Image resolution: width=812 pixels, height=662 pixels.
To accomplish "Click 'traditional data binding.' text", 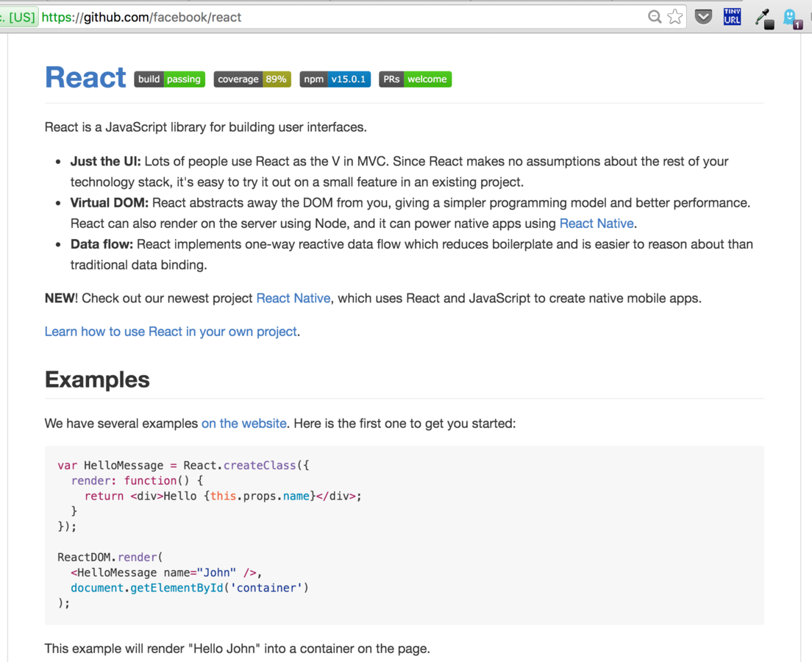I will (x=139, y=265).
